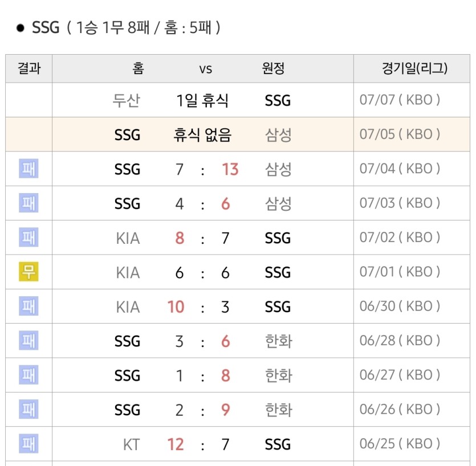The image size is (476, 466).
Task: Click the SSG record summary heading
Action: [126, 27]
